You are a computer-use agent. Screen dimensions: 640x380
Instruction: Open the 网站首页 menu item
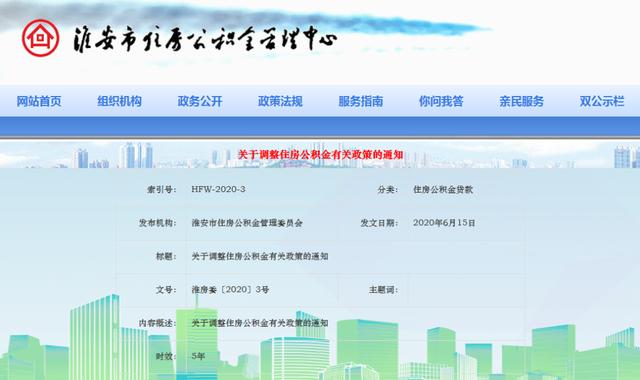[x=39, y=101]
